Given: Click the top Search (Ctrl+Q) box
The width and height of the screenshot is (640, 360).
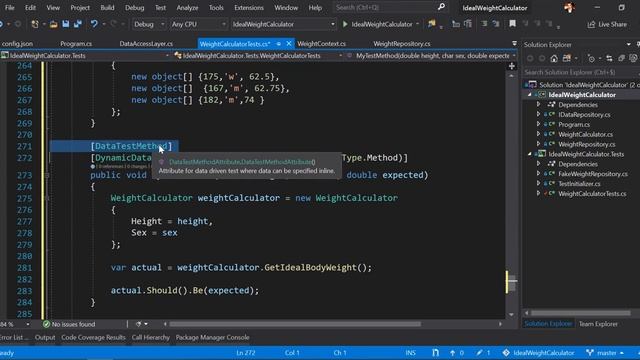Looking at the screenshot, I should (390, 7).
